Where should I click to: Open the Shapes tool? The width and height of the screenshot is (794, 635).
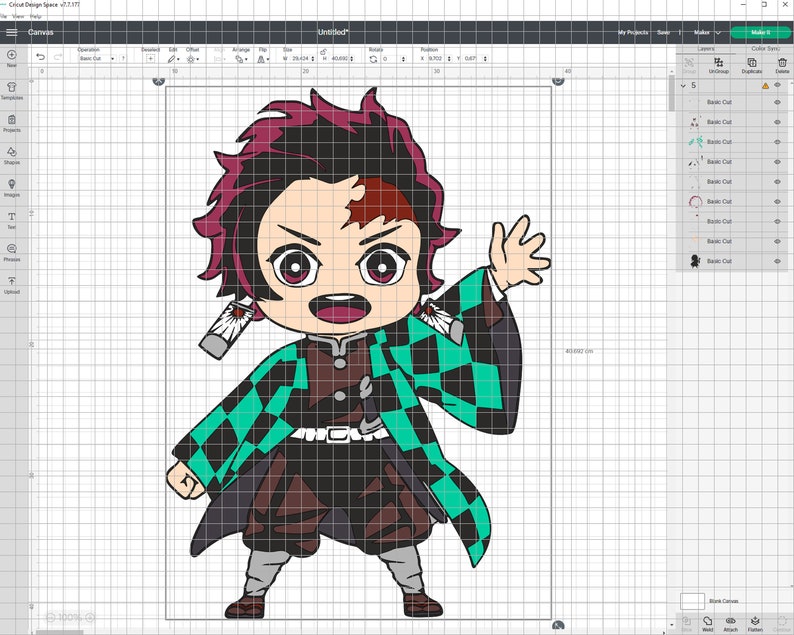point(12,155)
